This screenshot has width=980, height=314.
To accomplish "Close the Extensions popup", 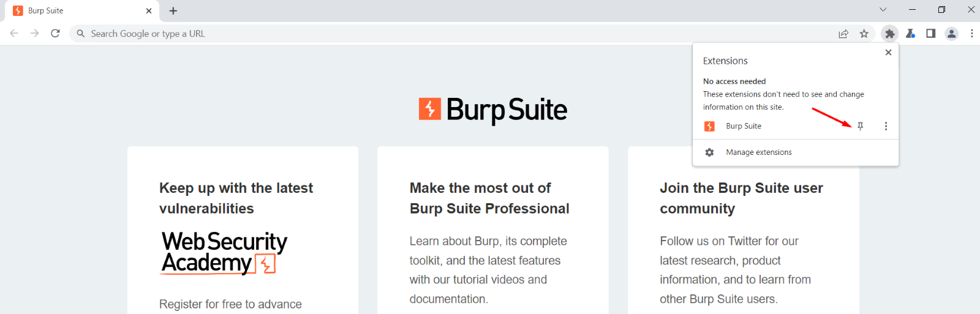I will 888,53.
